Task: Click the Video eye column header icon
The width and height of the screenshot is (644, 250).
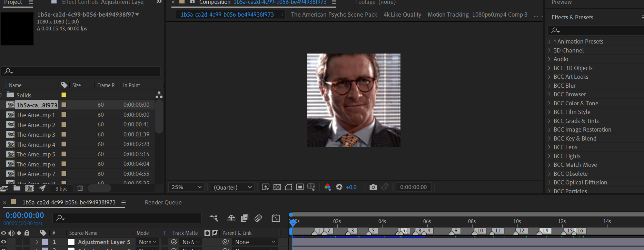Action: [3, 233]
